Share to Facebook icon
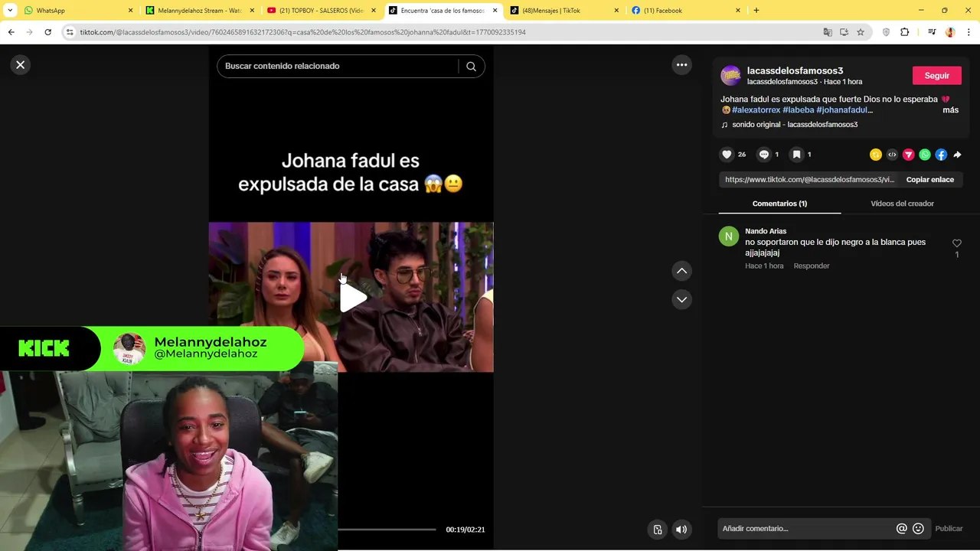 941,155
